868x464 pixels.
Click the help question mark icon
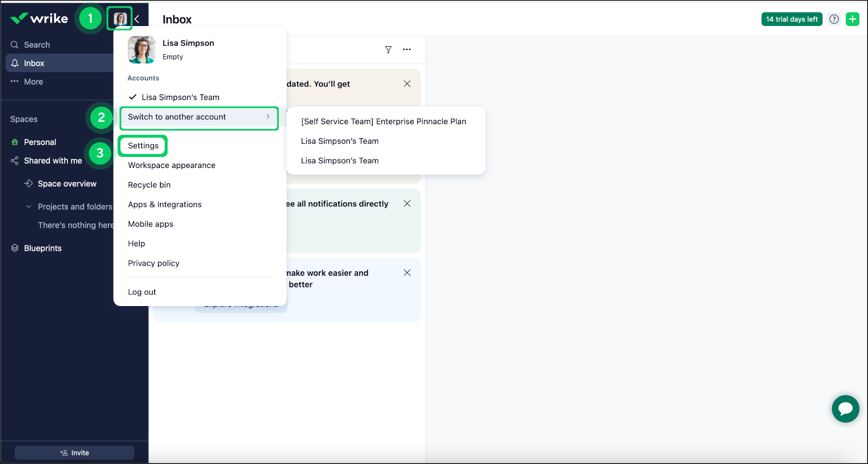click(834, 19)
